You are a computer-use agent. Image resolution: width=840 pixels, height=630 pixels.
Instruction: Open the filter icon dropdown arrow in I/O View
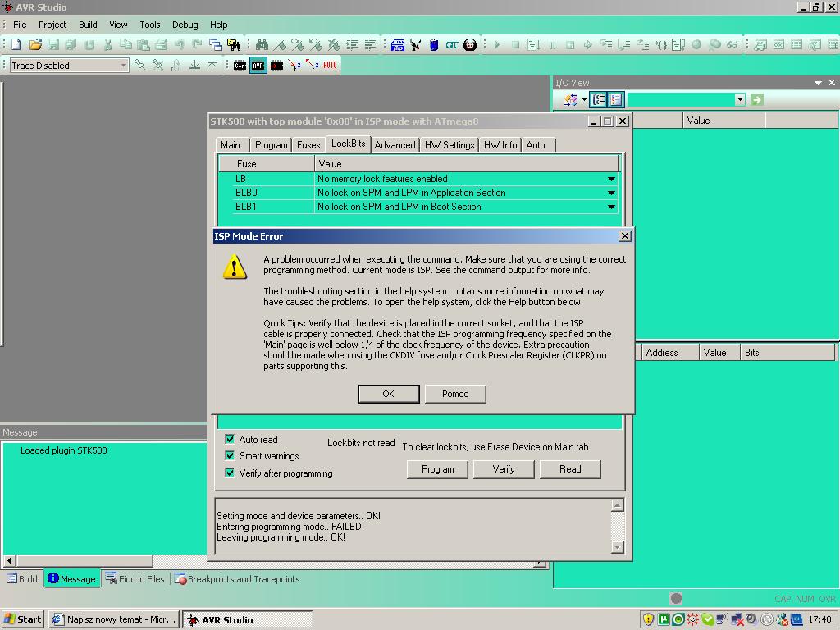[x=584, y=99]
